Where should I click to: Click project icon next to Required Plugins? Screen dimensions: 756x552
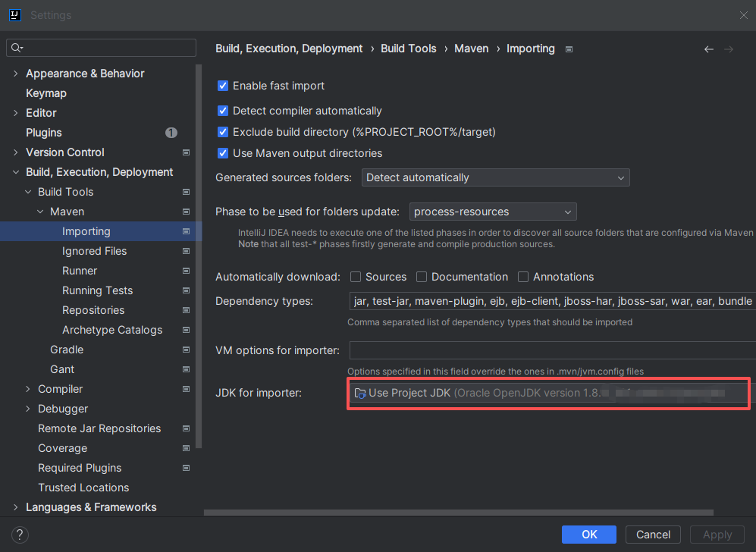tap(186, 468)
